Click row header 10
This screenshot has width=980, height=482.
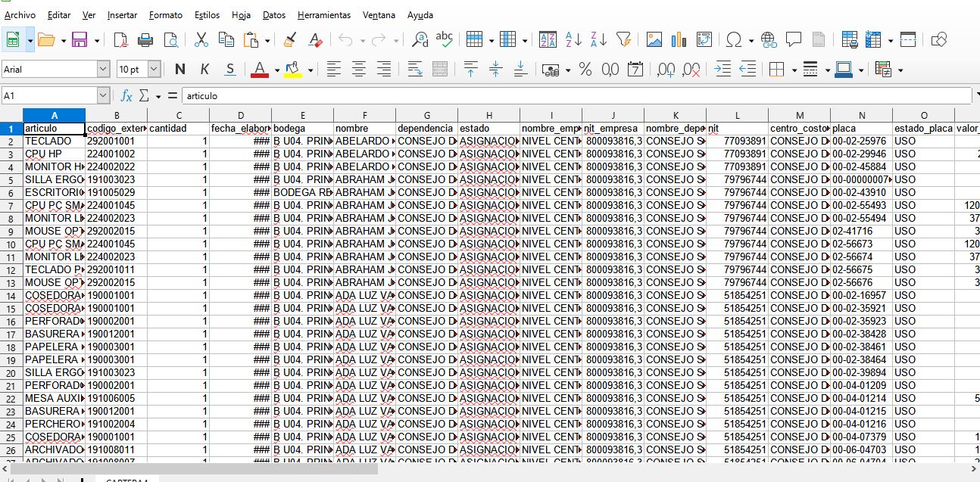11,244
